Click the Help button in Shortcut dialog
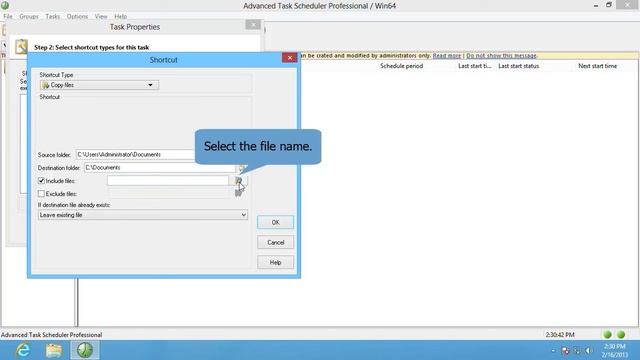Viewport: 640px width, 360px height. pyautogui.click(x=276, y=262)
